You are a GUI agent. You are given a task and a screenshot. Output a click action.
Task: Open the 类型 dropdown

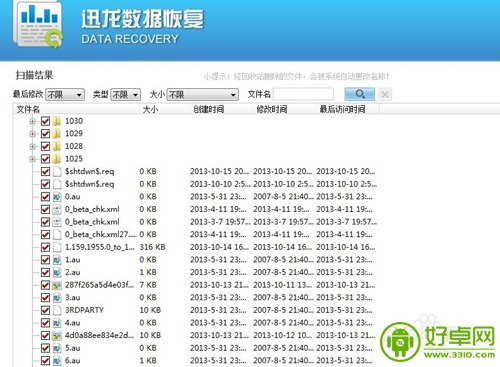pos(126,95)
